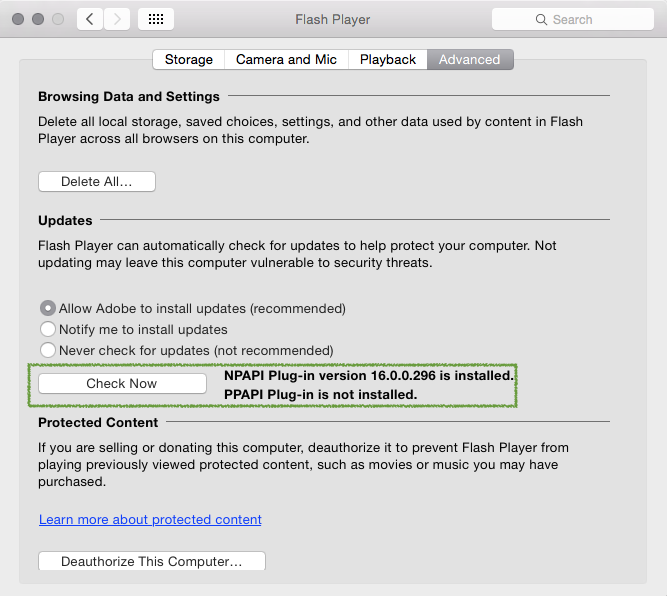Switch to the Storage tab
This screenshot has width=667, height=596.
coord(188,60)
